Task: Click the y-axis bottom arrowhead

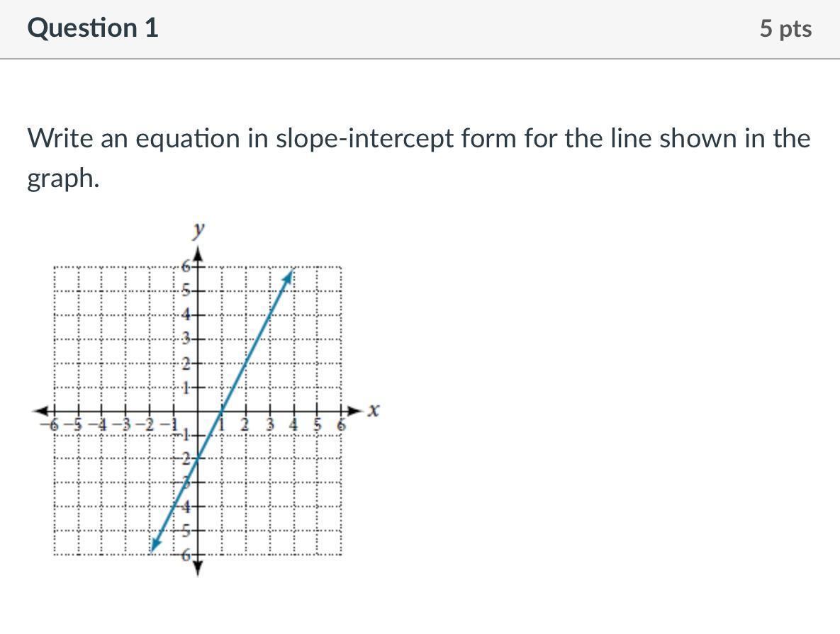Action: 198,568
